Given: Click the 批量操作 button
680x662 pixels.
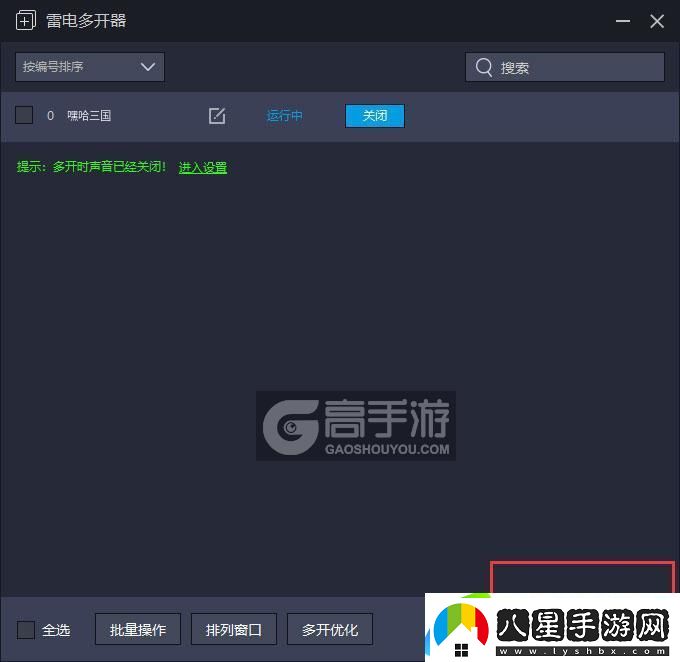Looking at the screenshot, I should tap(138, 629).
